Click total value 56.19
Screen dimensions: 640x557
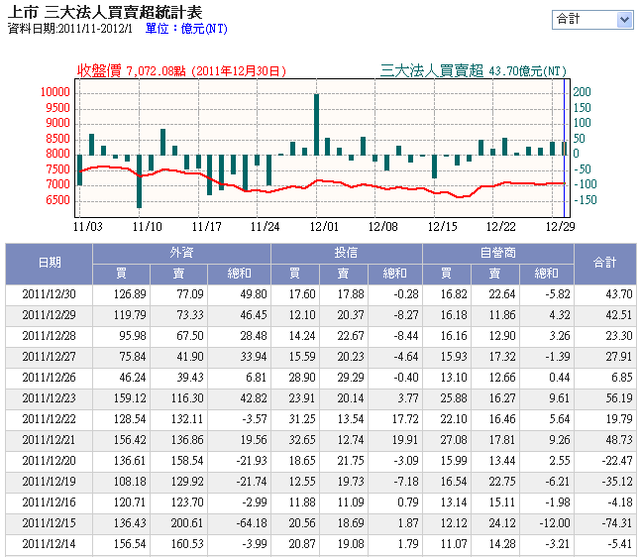[x=619, y=399]
